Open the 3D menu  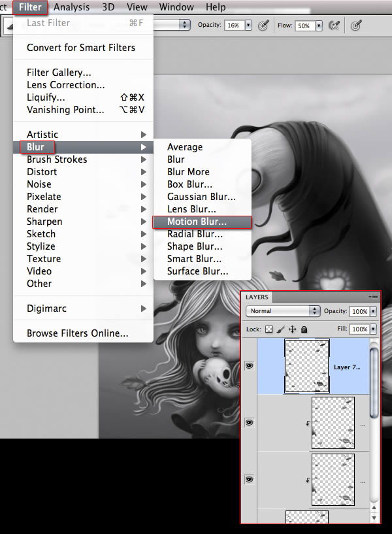[x=108, y=7]
